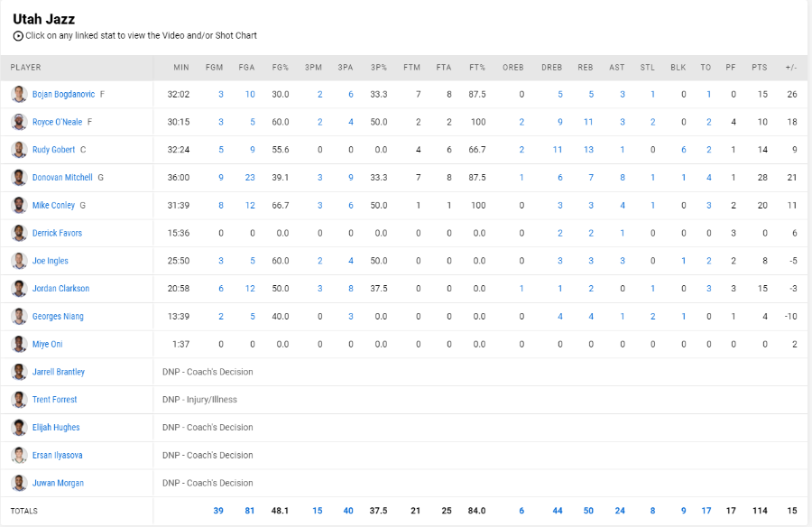Select Donovan Mitchell's 28 points cell
812x527 pixels.
click(x=762, y=177)
